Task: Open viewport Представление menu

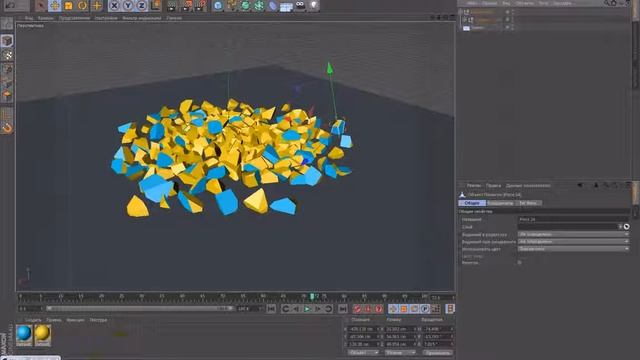Action: click(x=74, y=18)
